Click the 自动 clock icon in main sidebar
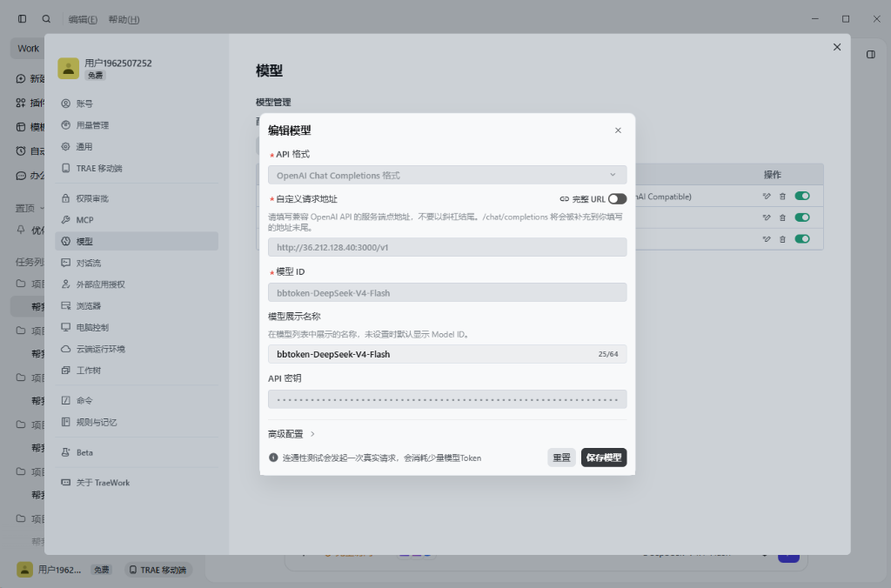The image size is (891, 588). click(21, 150)
